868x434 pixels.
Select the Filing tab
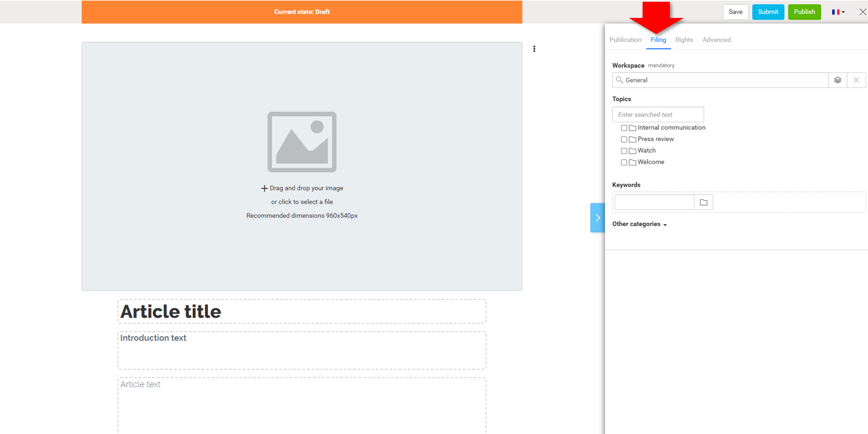tap(658, 40)
